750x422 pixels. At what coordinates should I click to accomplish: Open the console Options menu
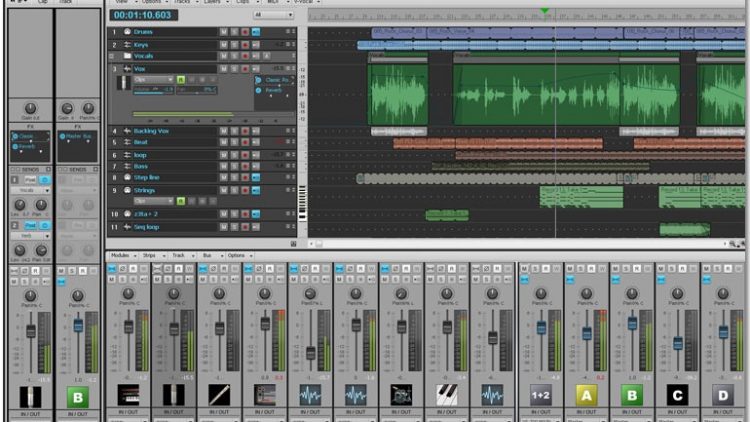pyautogui.click(x=239, y=255)
